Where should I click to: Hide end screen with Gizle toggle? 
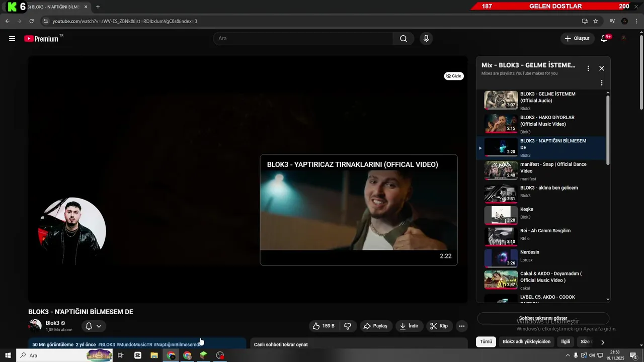[x=454, y=76]
